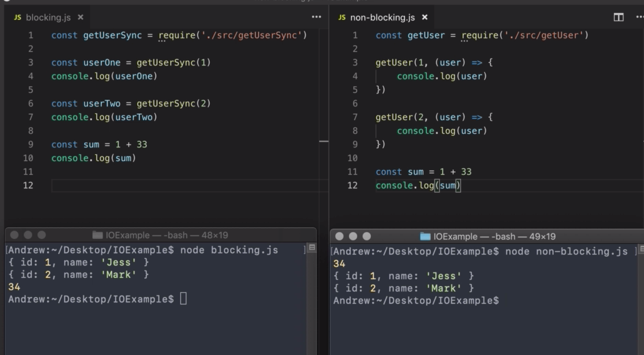Switch to the non-blocking.js tab

[382, 17]
